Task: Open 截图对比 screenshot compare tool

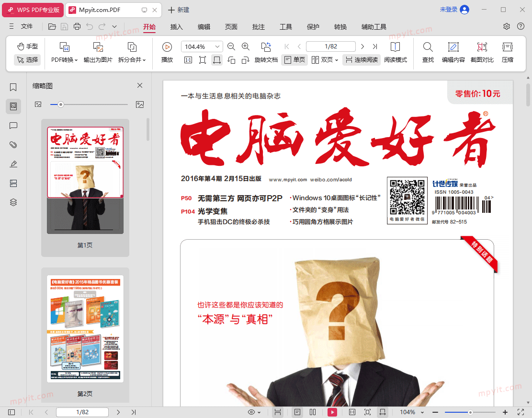Action: pyautogui.click(x=482, y=53)
